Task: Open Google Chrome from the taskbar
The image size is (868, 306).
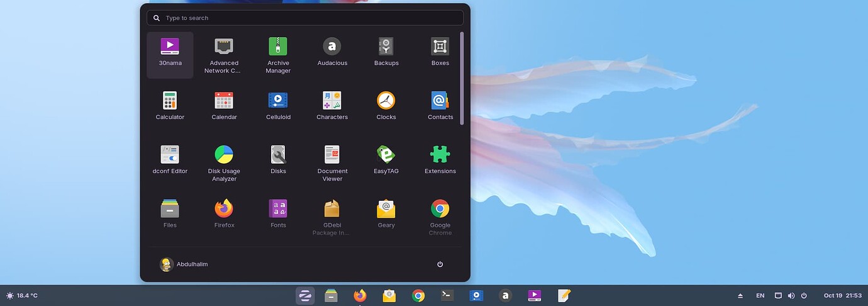Action: pyautogui.click(x=418, y=295)
